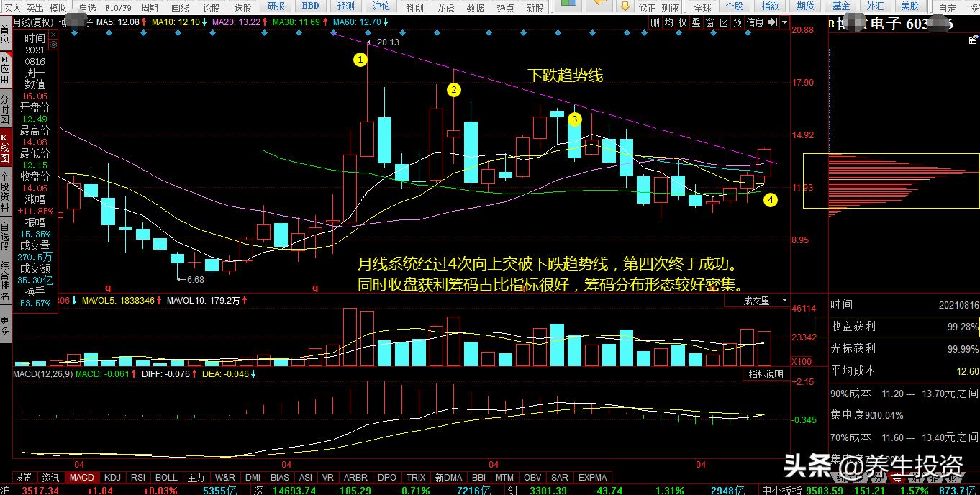Click the 研报 research report button
This screenshot has height=495, width=980.
click(x=276, y=6)
